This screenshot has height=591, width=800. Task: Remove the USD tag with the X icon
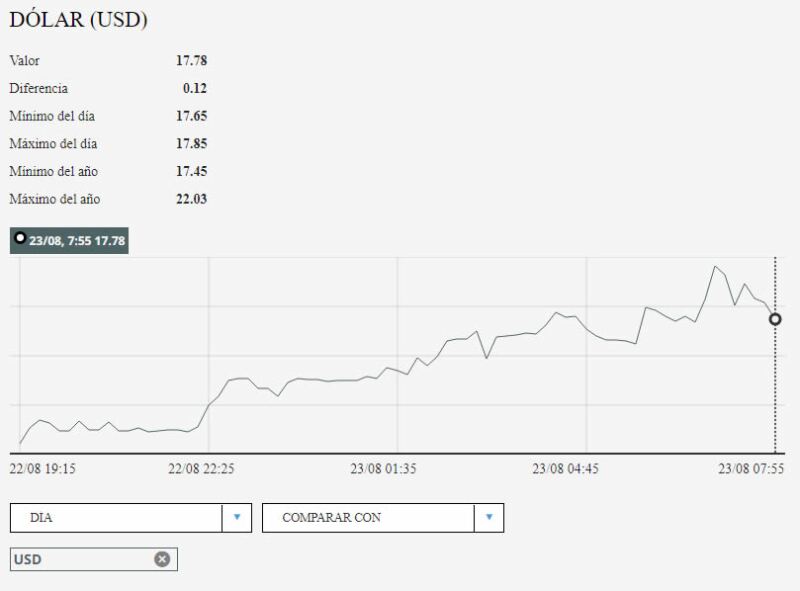point(162,559)
